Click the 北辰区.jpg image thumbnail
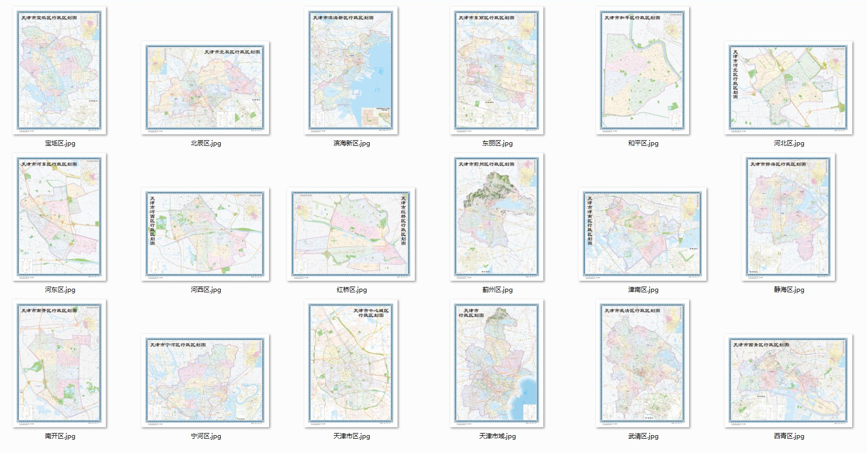868x454 pixels. (205, 88)
